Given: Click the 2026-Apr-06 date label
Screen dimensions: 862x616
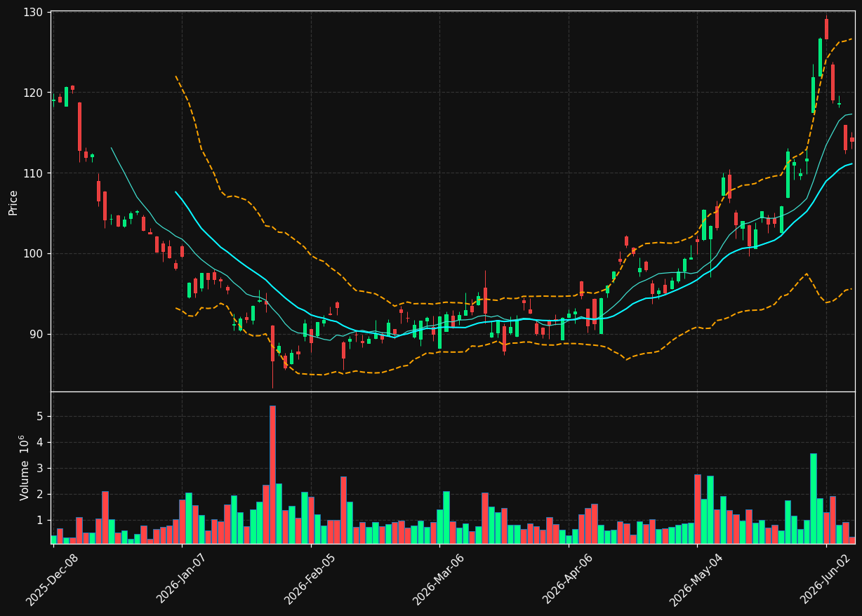Looking at the screenshot, I should [x=567, y=578].
